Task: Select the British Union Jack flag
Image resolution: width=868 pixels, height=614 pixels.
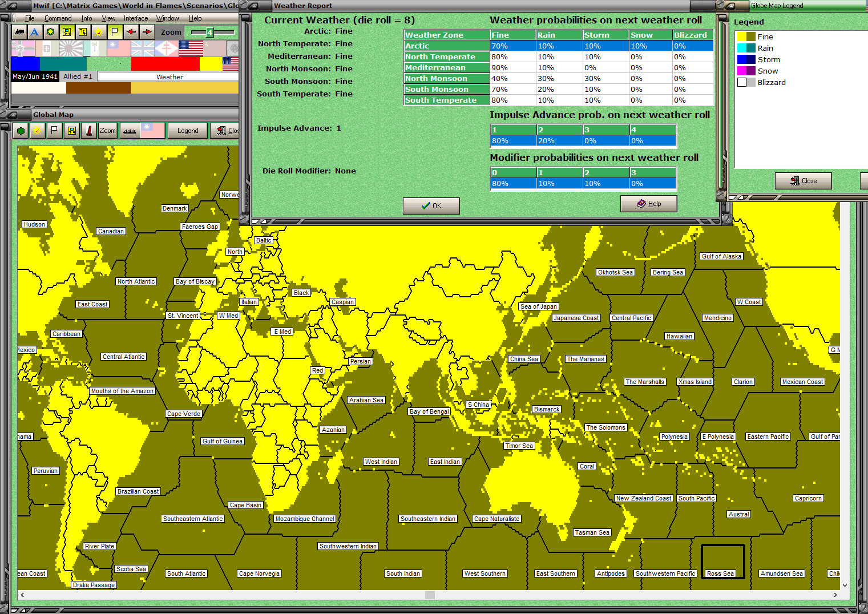Action: (x=143, y=48)
